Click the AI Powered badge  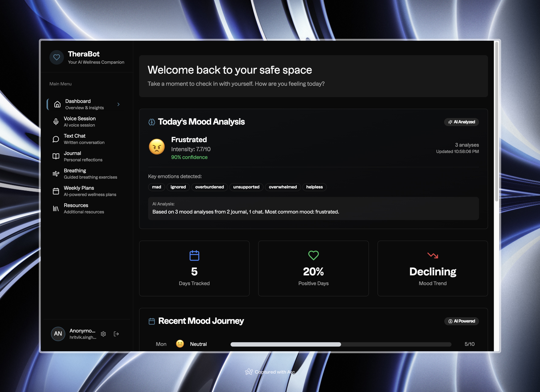[x=461, y=321]
